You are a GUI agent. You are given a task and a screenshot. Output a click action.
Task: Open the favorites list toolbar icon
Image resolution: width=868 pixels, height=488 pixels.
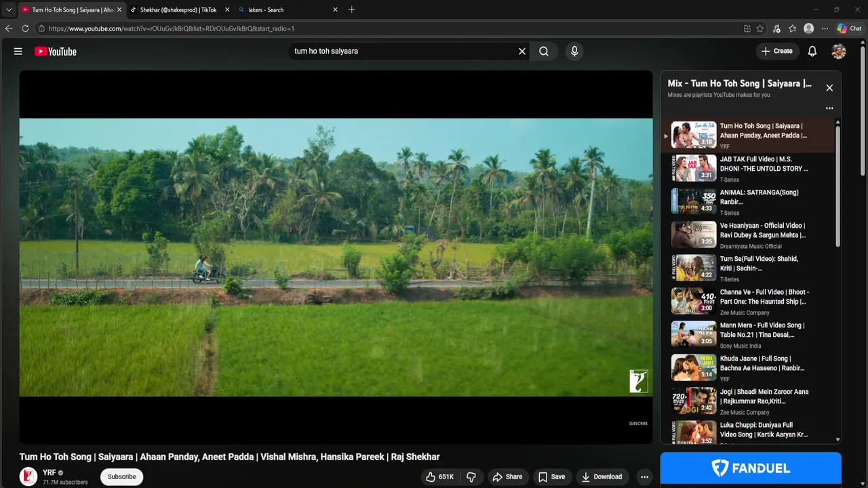793,28
